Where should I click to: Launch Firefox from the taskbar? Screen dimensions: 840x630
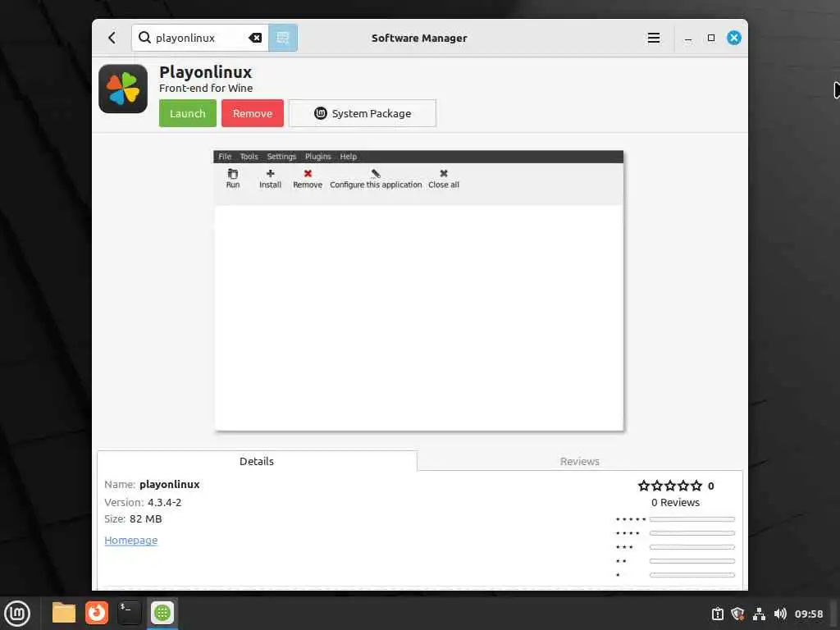[97, 613]
